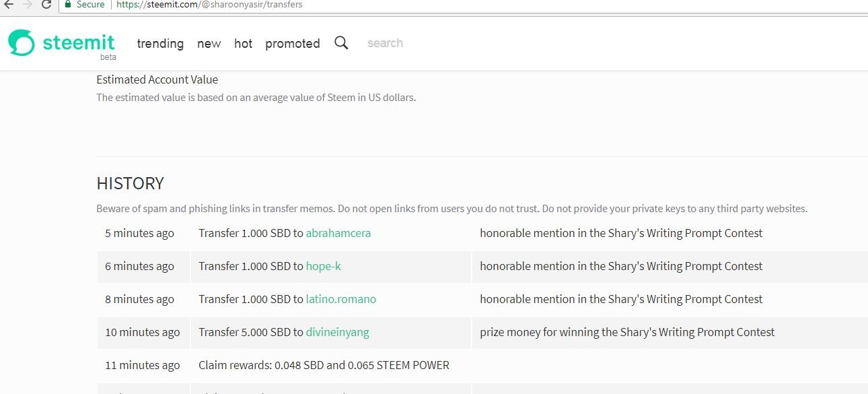Reload the page with the refresh icon
The image size is (868, 394).
(46, 5)
